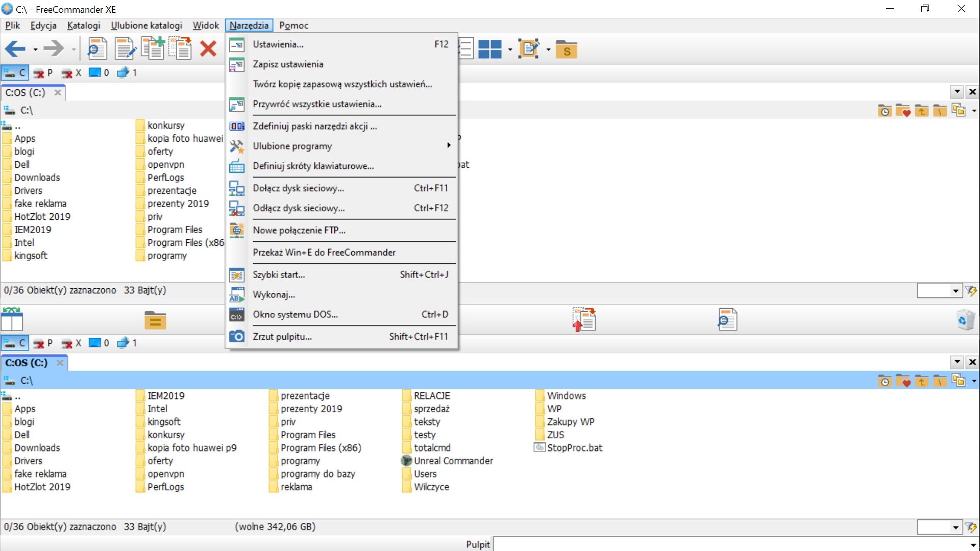Open the Pomoc menu
The width and height of the screenshot is (980, 551).
click(293, 26)
